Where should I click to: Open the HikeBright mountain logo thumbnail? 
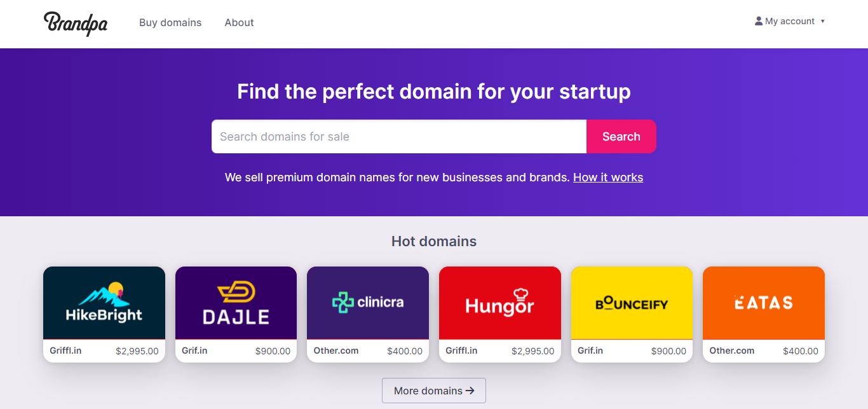coord(104,303)
